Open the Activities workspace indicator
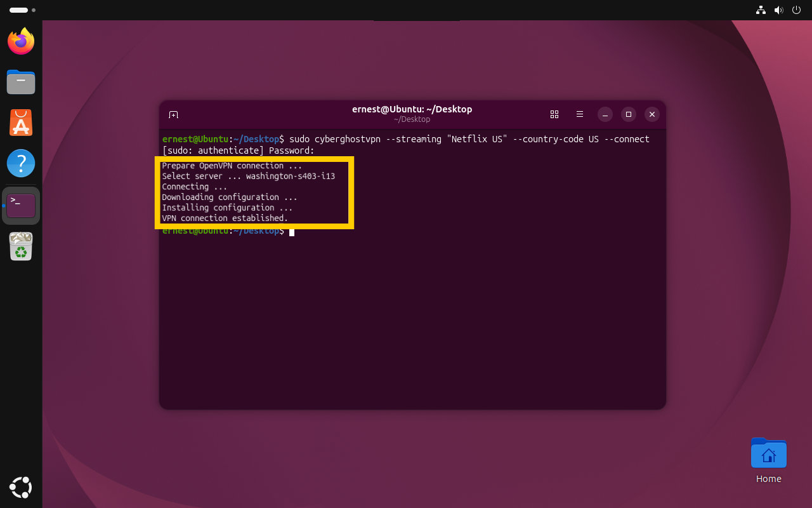The height and width of the screenshot is (508, 812). (x=22, y=10)
